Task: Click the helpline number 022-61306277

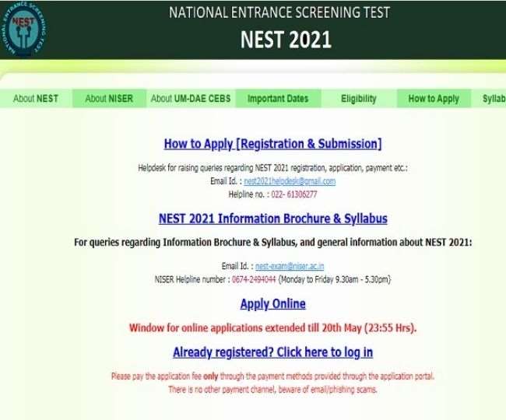Action: pos(294,194)
